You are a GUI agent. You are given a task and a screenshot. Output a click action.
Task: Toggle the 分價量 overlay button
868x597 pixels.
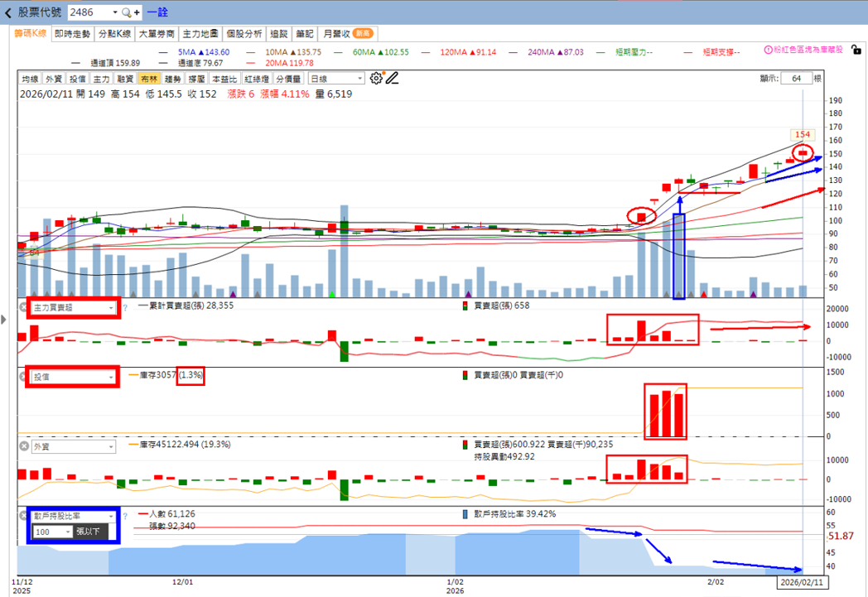tap(288, 79)
